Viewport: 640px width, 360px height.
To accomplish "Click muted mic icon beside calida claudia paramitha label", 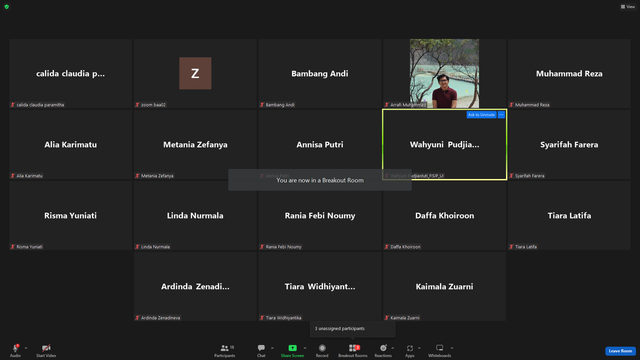I will (x=13, y=105).
